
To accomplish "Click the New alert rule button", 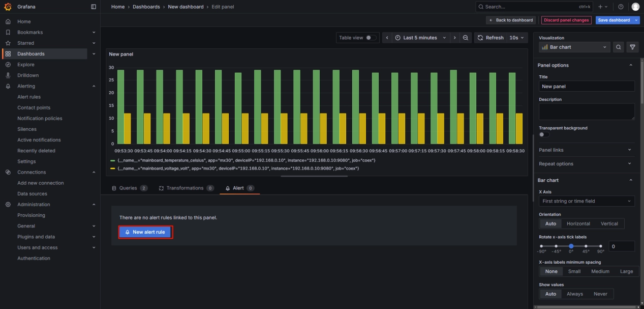I will [145, 232].
